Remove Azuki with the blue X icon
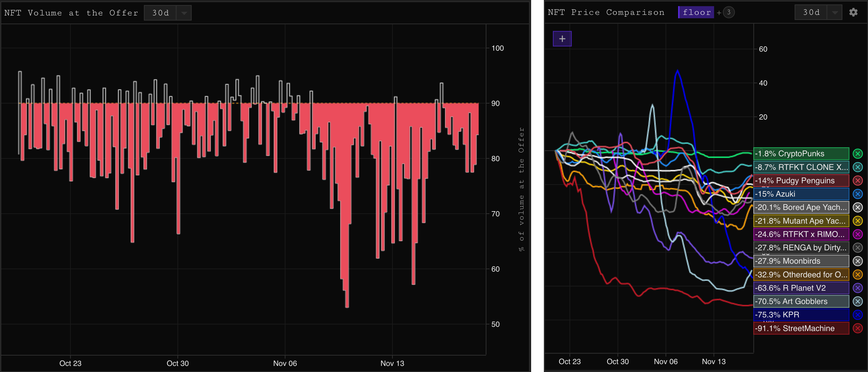Image resolution: width=868 pixels, height=372 pixels. (x=858, y=194)
